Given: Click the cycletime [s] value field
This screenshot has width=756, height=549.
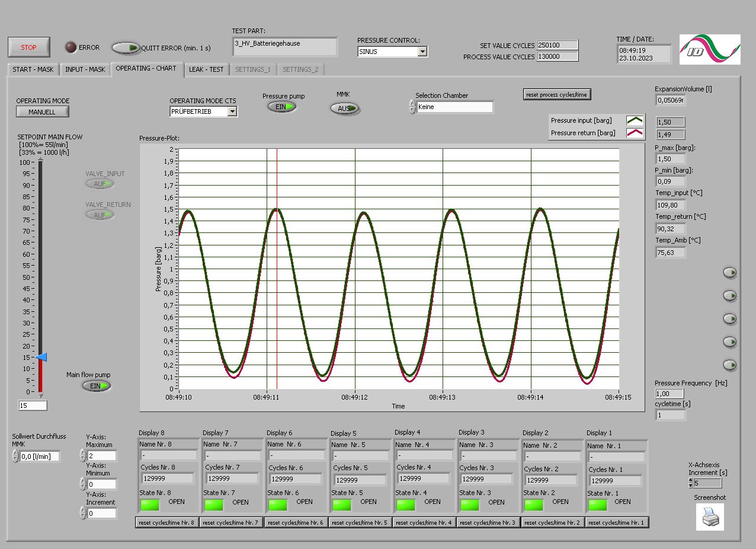Looking at the screenshot, I should 670,415.
